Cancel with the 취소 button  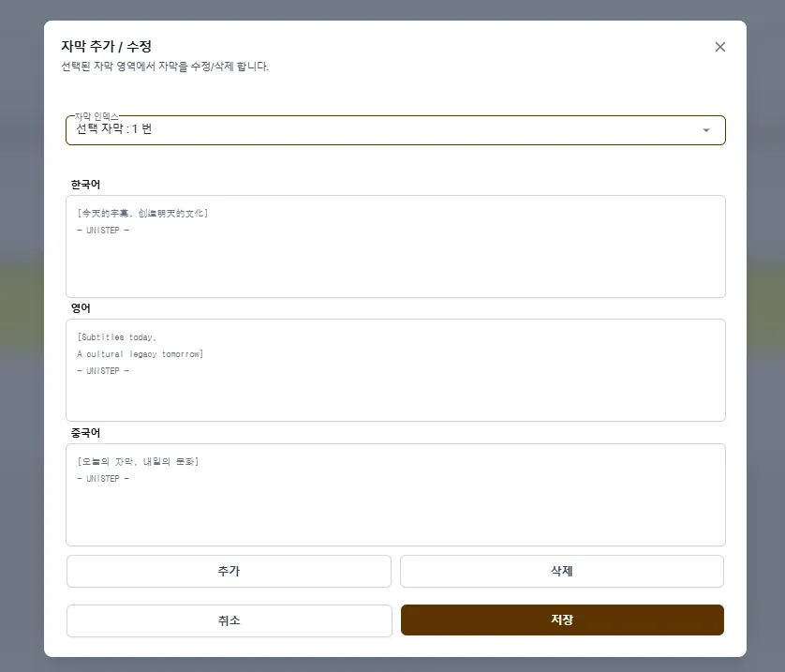(229, 620)
